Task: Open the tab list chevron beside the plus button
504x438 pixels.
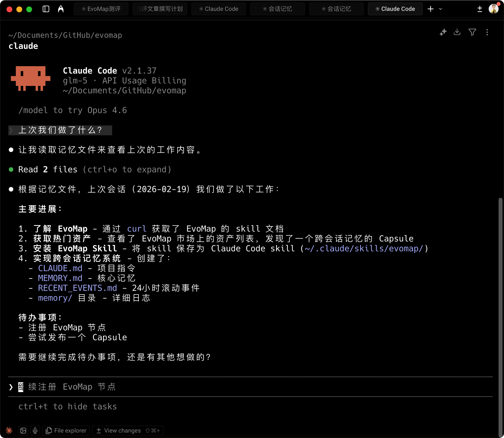Action: (441, 9)
